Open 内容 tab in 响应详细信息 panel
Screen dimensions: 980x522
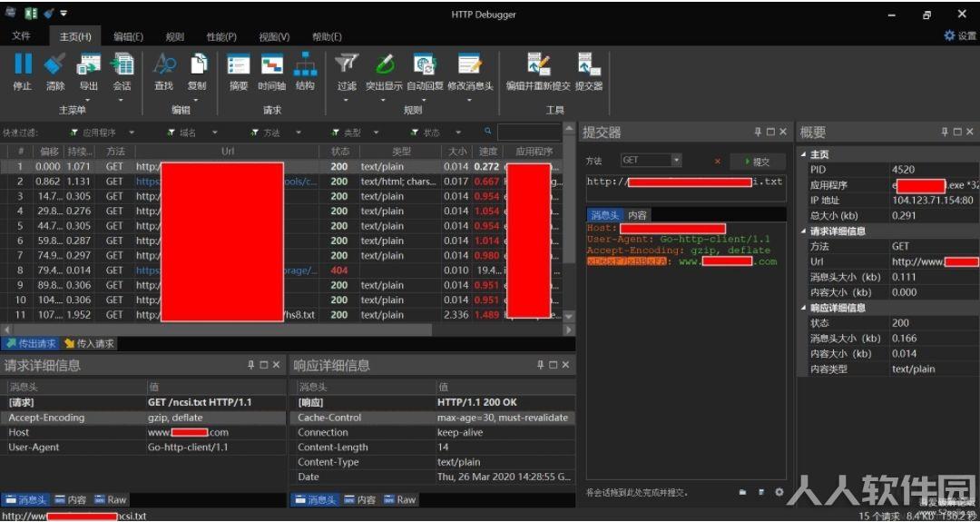359,499
